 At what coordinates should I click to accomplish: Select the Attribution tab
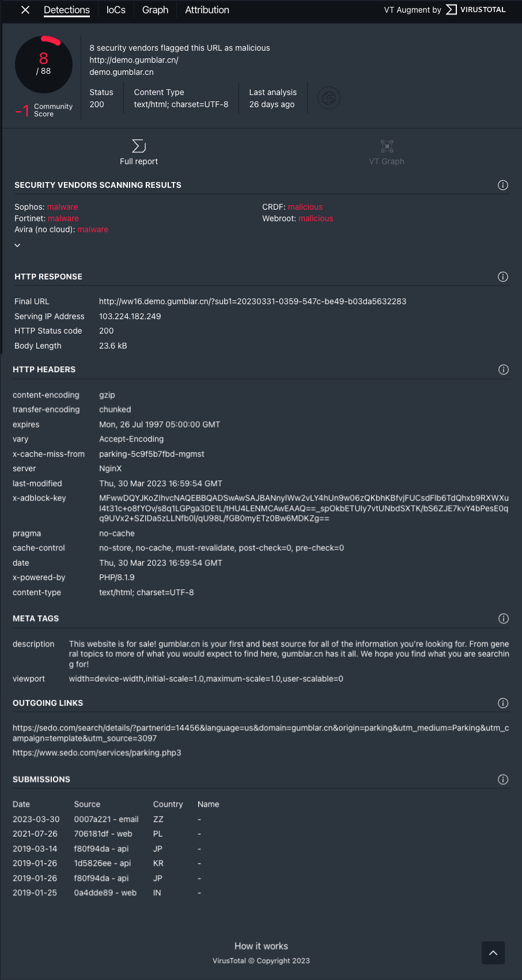click(207, 10)
